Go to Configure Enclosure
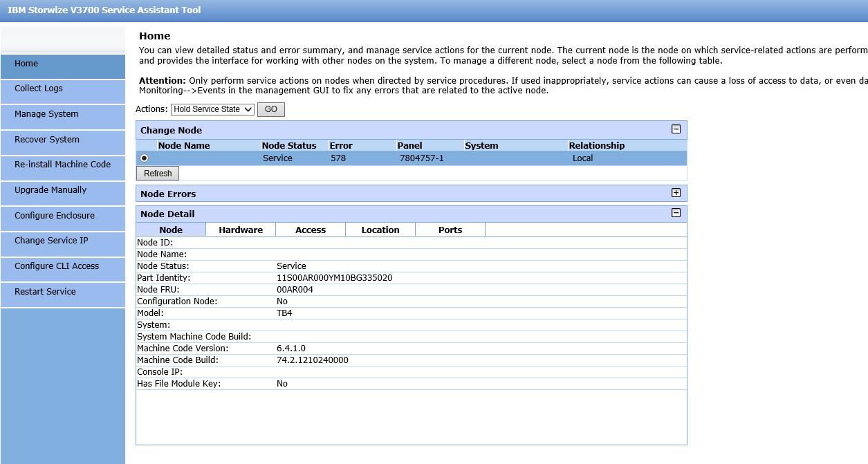This screenshot has height=464, width=868. click(x=62, y=215)
